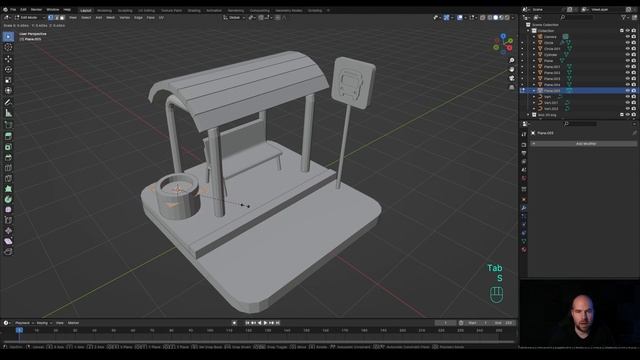Enable edge select mode

click(x=56, y=18)
